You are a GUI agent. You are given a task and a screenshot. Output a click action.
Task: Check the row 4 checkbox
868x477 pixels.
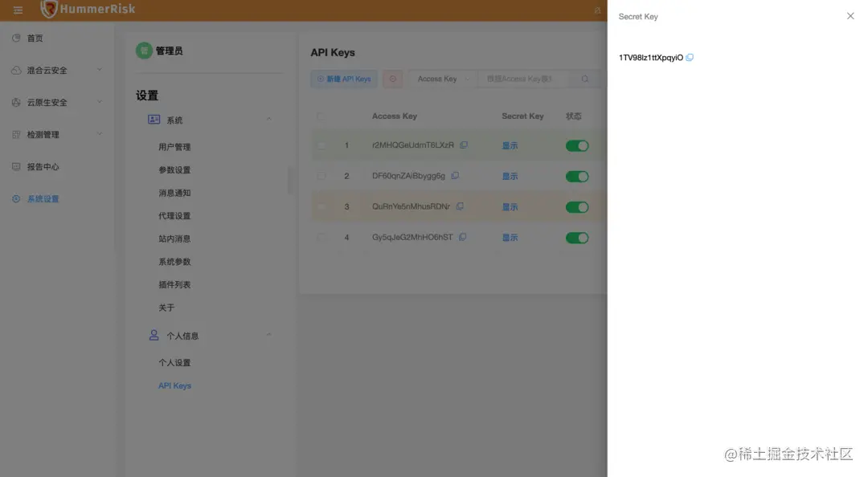tap(321, 237)
